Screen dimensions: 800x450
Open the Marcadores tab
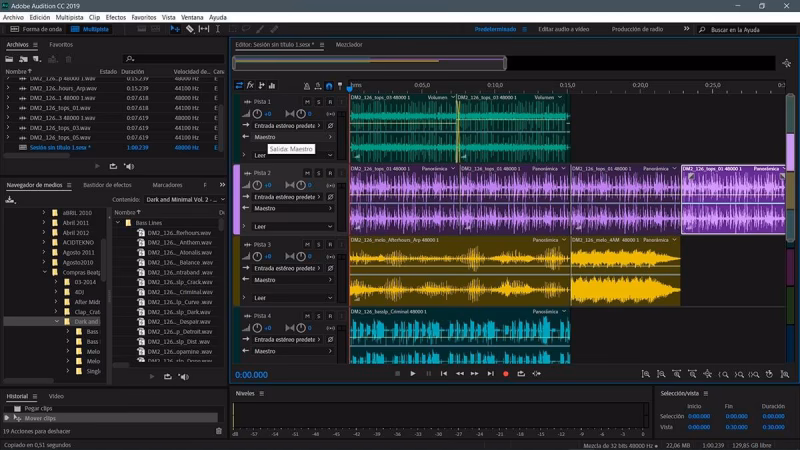[167, 185]
